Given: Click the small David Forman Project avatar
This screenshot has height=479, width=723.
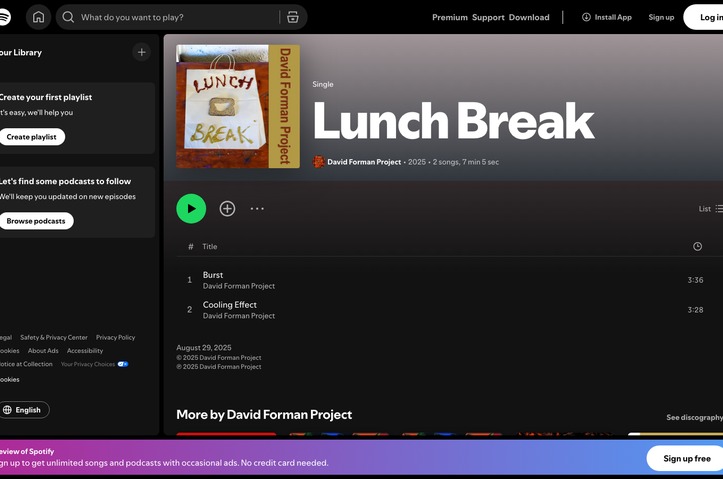Looking at the screenshot, I should click(x=318, y=162).
